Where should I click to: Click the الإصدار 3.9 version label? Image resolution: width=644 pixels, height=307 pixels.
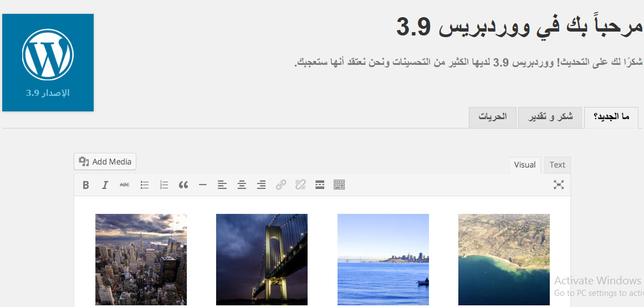point(48,93)
